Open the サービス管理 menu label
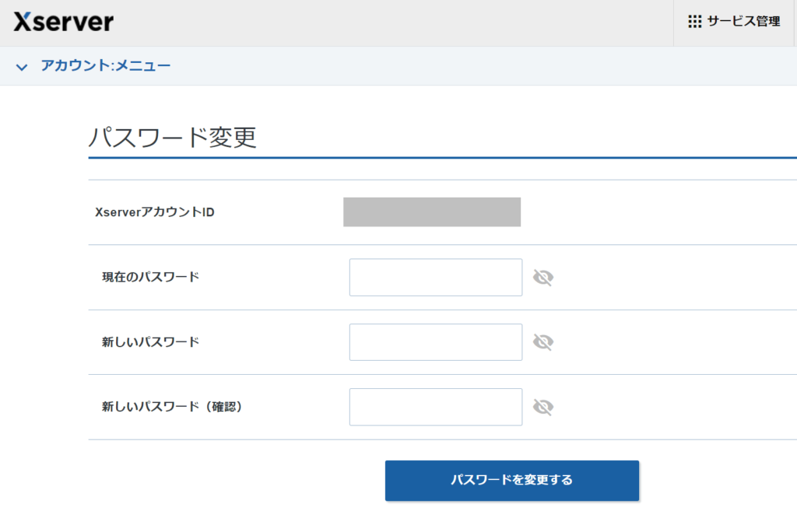 [743, 22]
